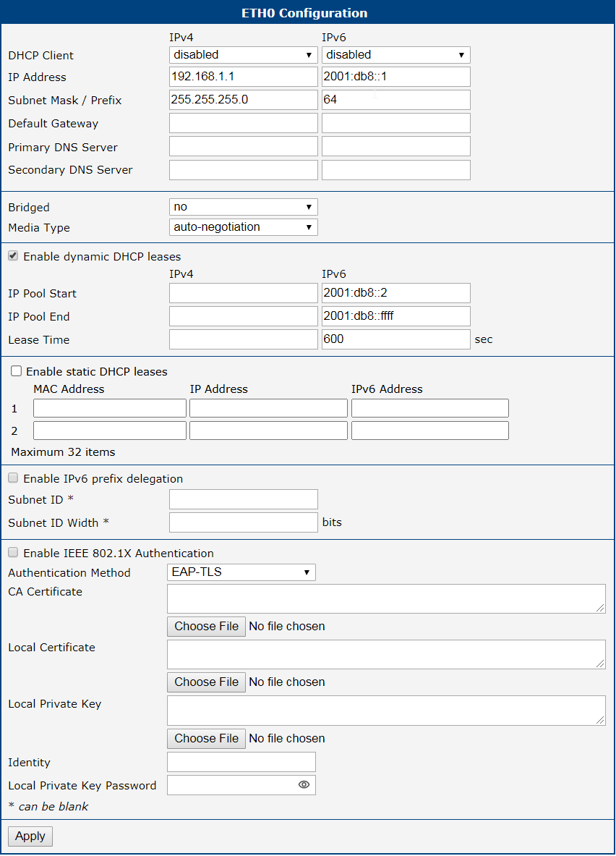Click the ETH0 Configuration title
Viewport: 616px width, 856px height.
[x=304, y=13]
